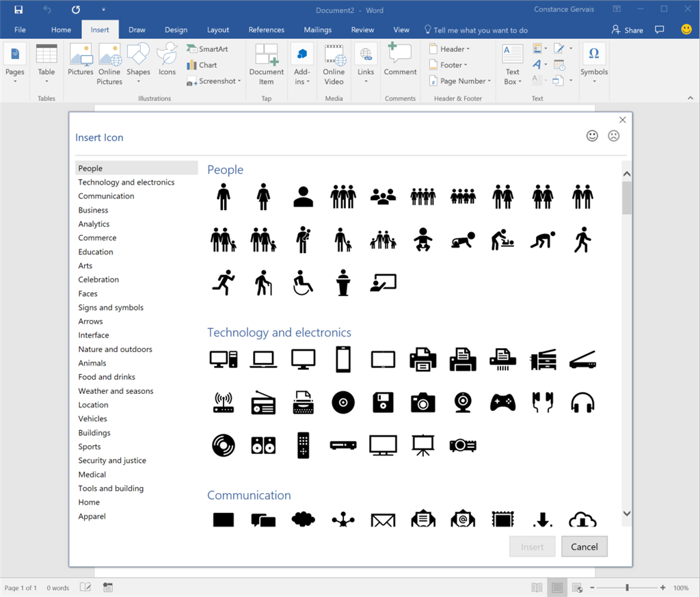The image size is (700, 597).
Task: Choose the game controller icon
Action: click(x=502, y=403)
